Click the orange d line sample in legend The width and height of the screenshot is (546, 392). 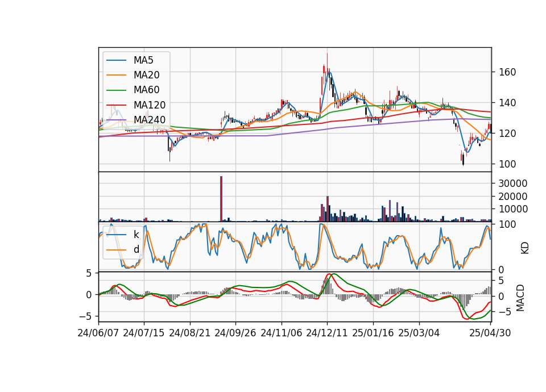click(x=116, y=250)
